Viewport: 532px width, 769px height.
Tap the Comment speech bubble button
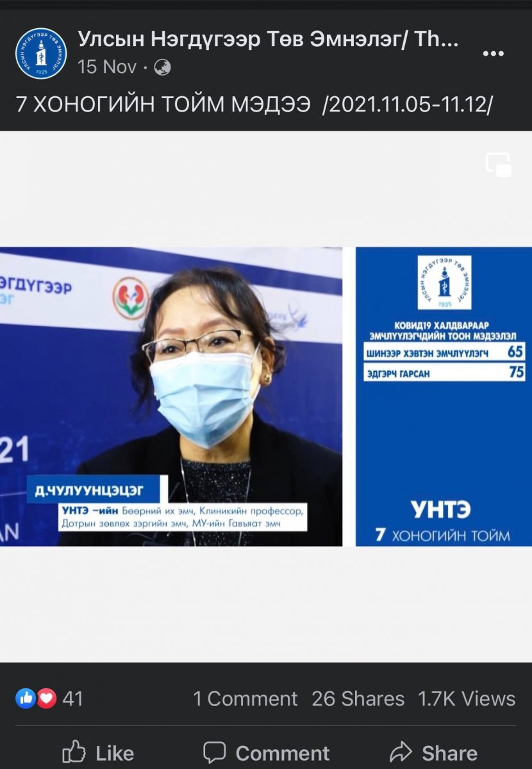(266, 752)
